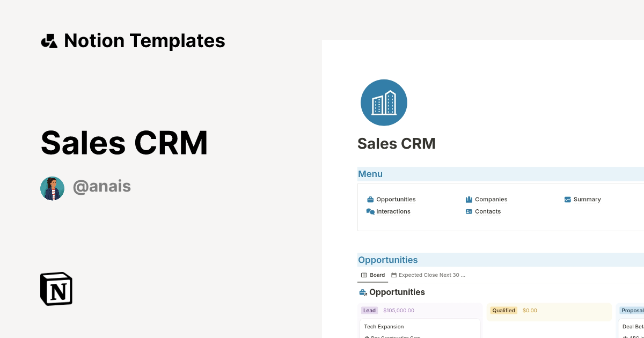The image size is (644, 338).
Task: Open the Opportunities link in the Menu
Action: pyautogui.click(x=397, y=199)
